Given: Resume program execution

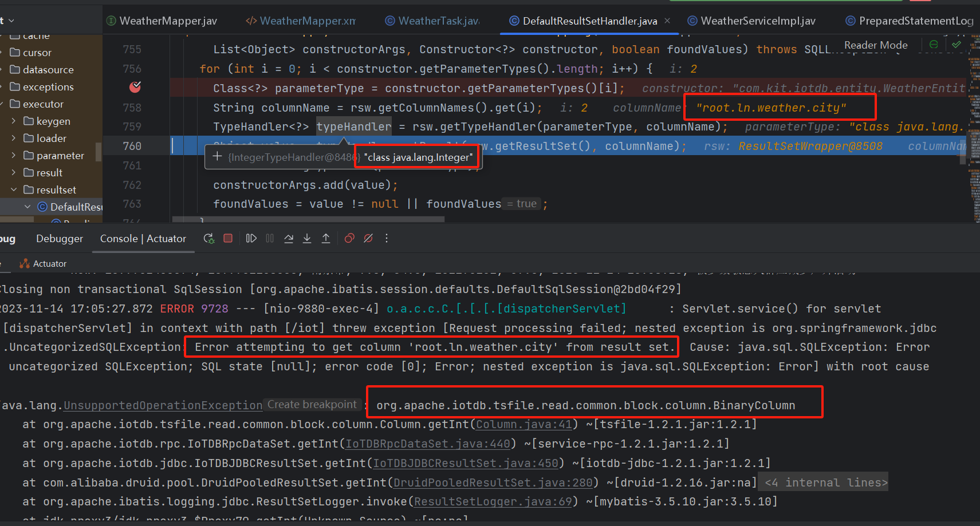Looking at the screenshot, I should point(251,238).
